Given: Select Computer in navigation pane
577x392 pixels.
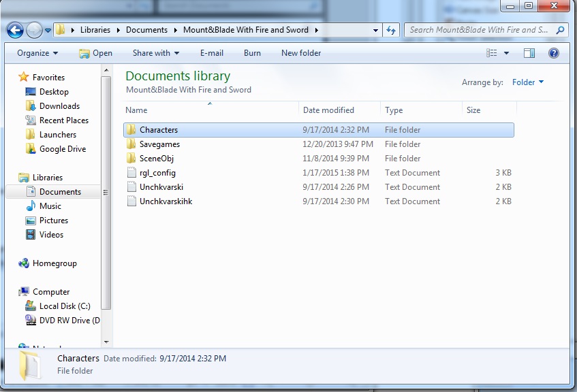Looking at the screenshot, I should (51, 291).
